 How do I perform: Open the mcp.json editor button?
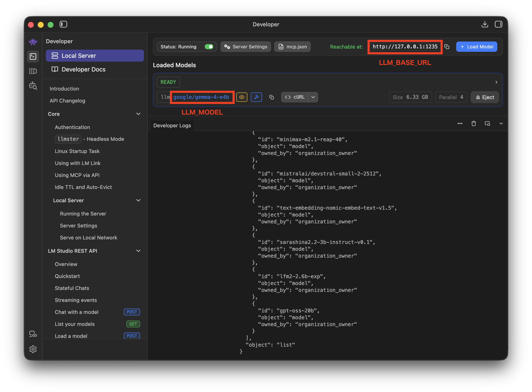pyautogui.click(x=292, y=47)
